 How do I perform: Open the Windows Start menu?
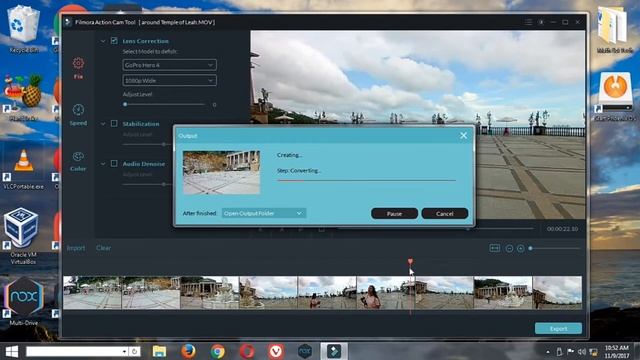(x=11, y=351)
